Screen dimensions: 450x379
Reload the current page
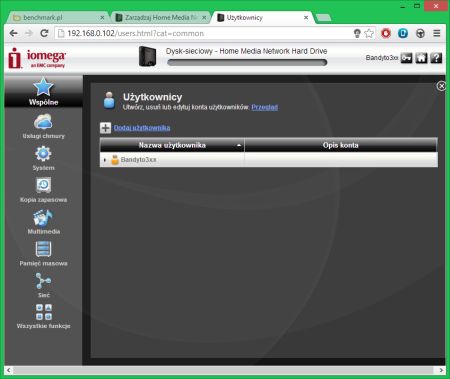tap(44, 33)
